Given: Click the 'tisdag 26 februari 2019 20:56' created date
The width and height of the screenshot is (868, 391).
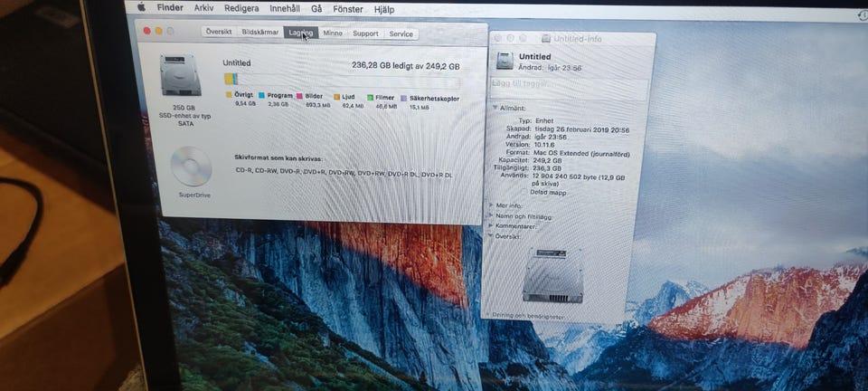Looking at the screenshot, I should 581,130.
